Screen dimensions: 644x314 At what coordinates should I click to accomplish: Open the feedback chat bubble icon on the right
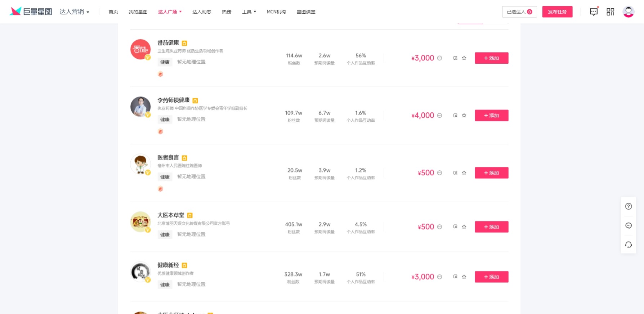point(628,225)
